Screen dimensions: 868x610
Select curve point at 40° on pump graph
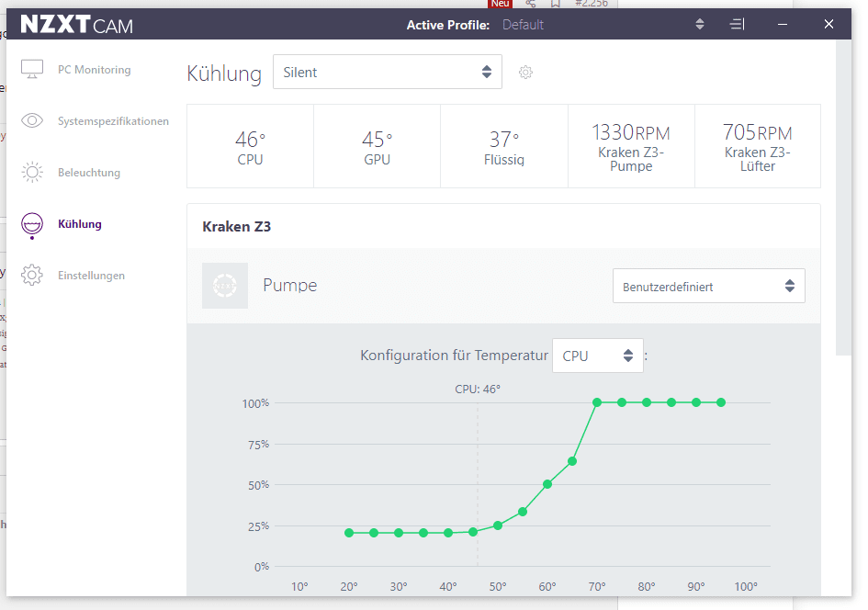(448, 533)
